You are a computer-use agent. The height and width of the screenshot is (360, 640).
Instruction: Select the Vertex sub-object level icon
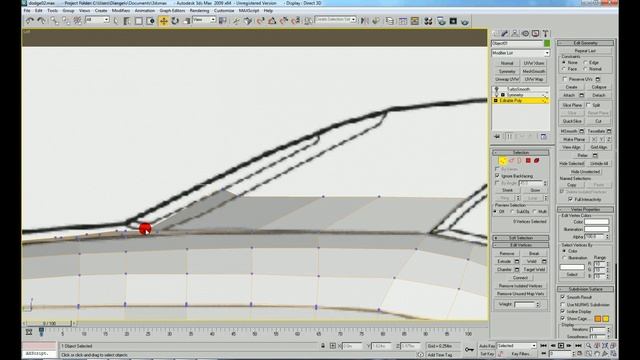tap(502, 161)
